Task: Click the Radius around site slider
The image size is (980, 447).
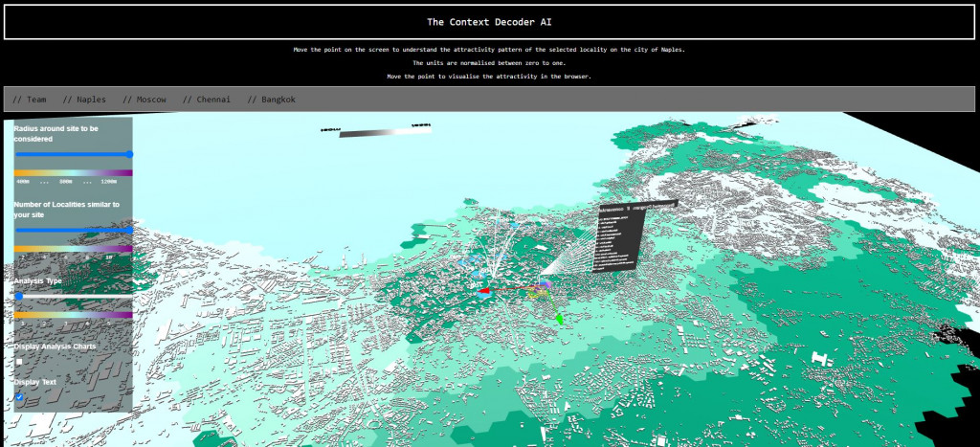Action: click(74, 154)
